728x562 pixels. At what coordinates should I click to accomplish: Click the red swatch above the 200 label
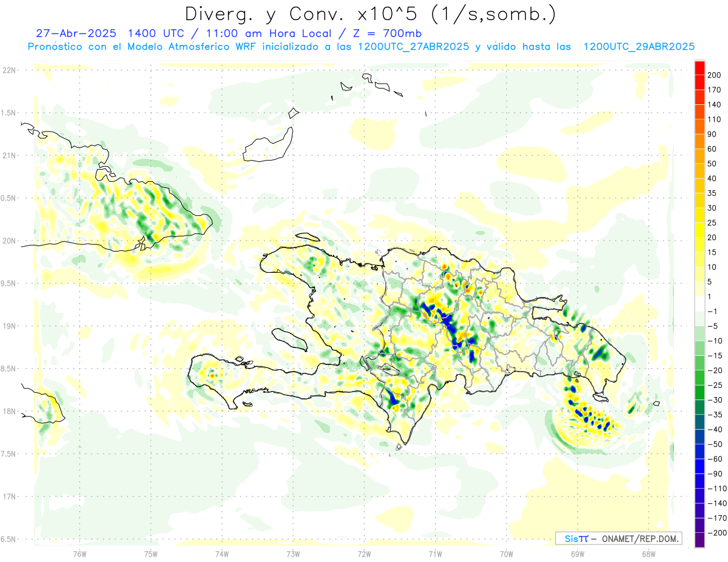(x=699, y=68)
